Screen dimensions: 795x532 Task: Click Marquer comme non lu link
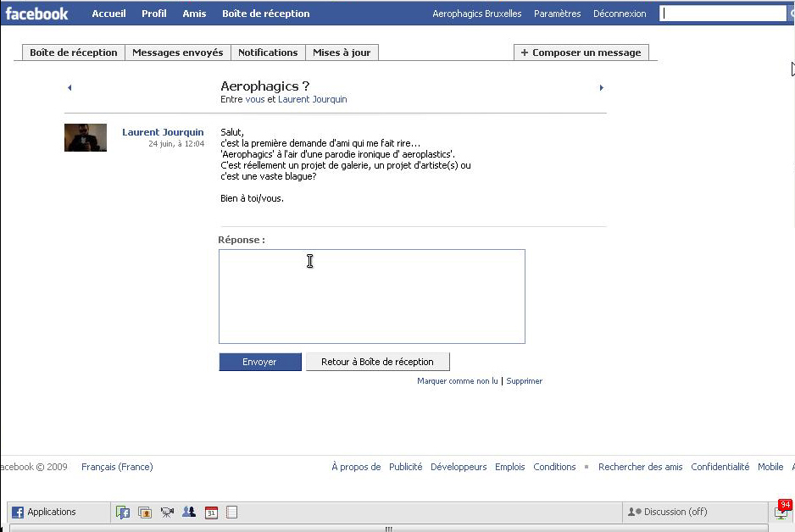pos(458,381)
